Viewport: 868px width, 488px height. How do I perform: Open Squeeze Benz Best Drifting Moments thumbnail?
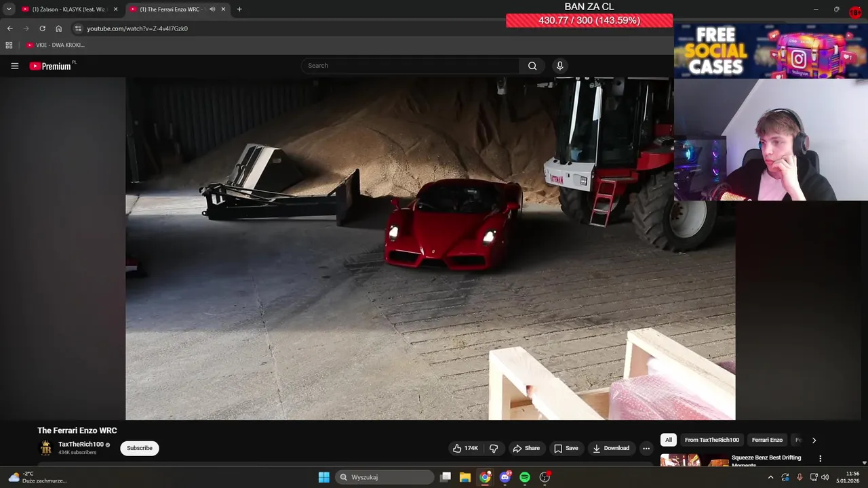(x=694, y=460)
